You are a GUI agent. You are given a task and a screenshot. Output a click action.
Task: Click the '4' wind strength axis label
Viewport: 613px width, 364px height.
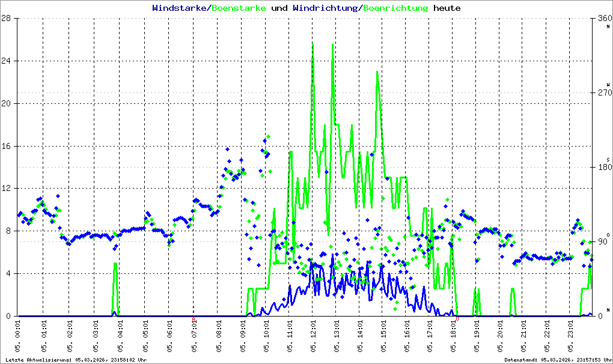pyautogui.click(x=8, y=273)
